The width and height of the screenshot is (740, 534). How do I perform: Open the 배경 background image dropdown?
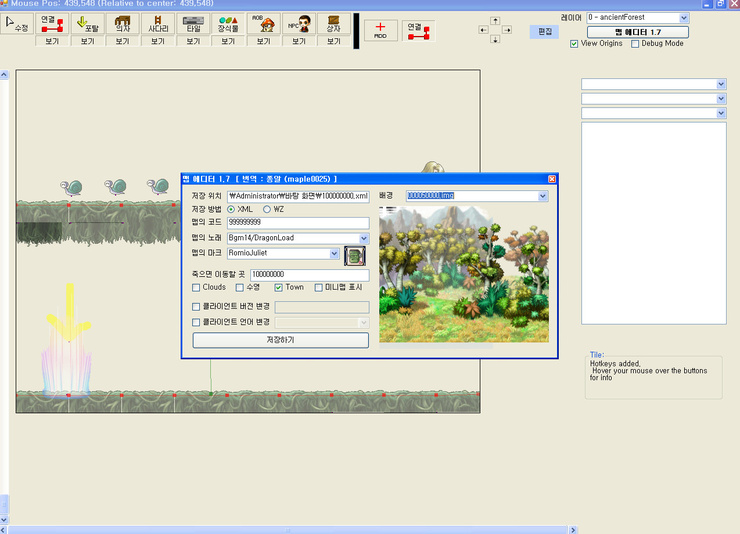point(543,196)
